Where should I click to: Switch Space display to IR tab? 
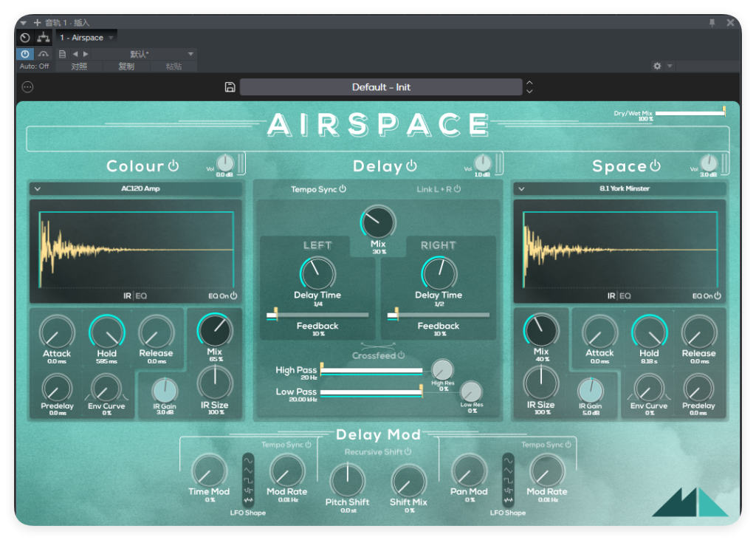coord(611,295)
